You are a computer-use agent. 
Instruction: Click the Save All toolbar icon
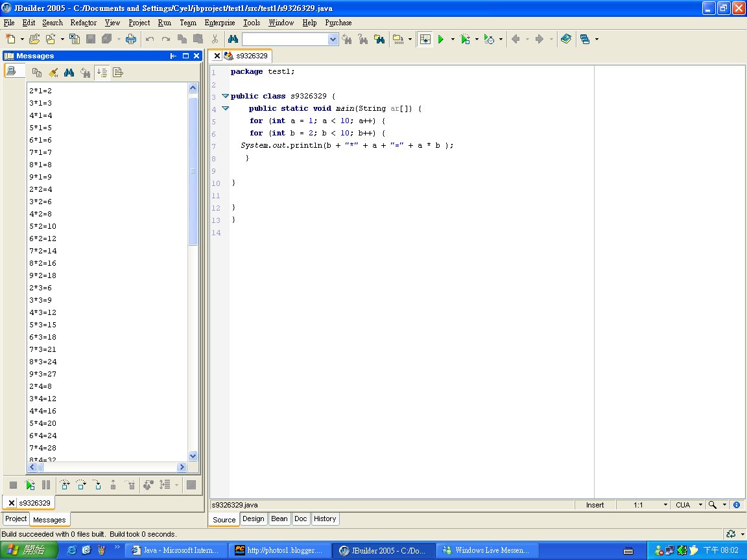(x=107, y=39)
